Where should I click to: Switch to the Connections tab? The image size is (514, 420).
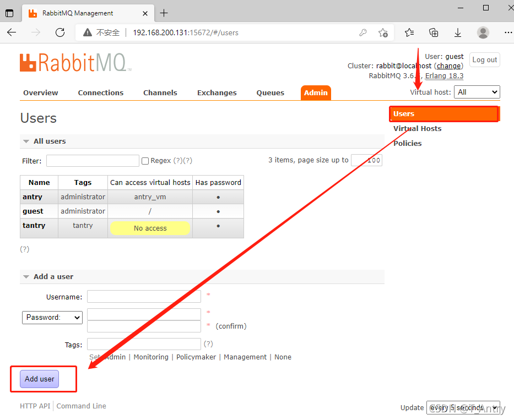pyautogui.click(x=101, y=92)
